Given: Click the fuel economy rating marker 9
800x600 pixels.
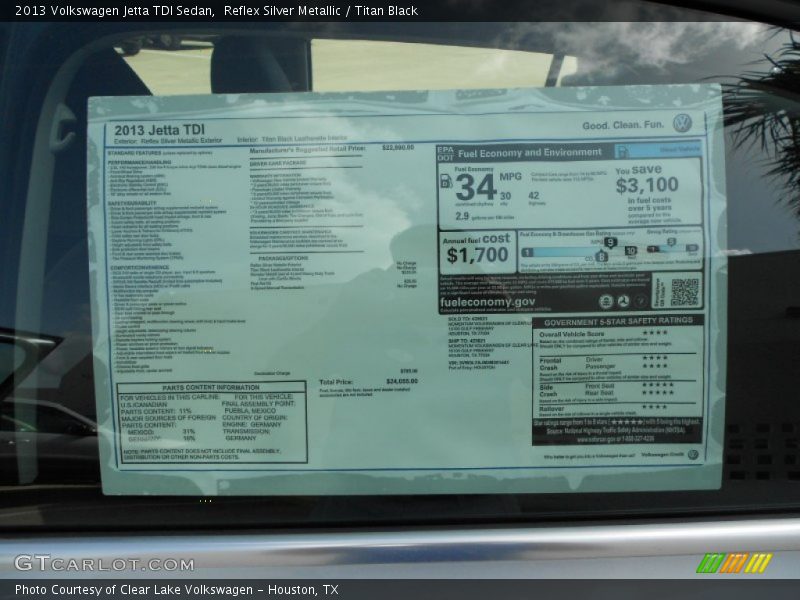Looking at the screenshot, I should [x=610, y=242].
